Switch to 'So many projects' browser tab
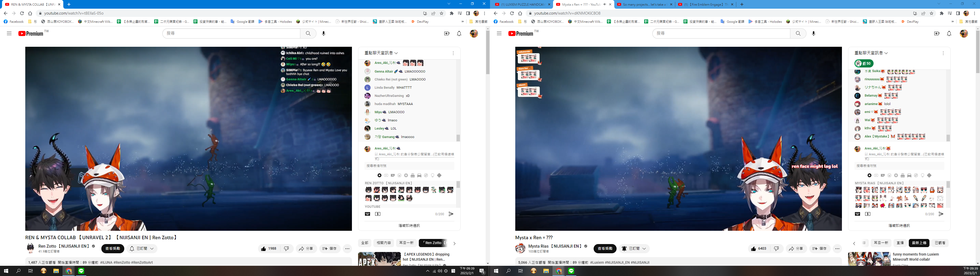 [x=644, y=5]
